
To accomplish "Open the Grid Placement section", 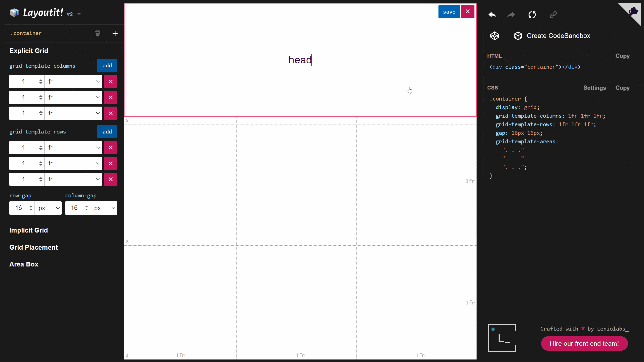I will [x=33, y=247].
